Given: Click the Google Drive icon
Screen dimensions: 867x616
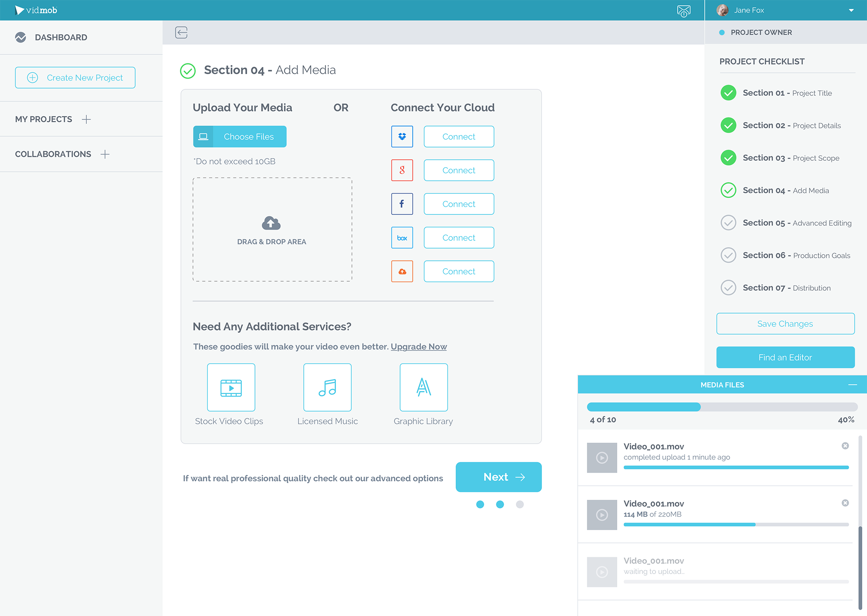Looking at the screenshot, I should pyautogui.click(x=402, y=170).
